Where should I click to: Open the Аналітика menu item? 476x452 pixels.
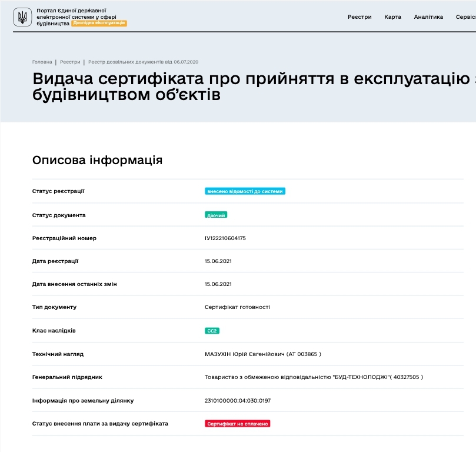coord(428,17)
